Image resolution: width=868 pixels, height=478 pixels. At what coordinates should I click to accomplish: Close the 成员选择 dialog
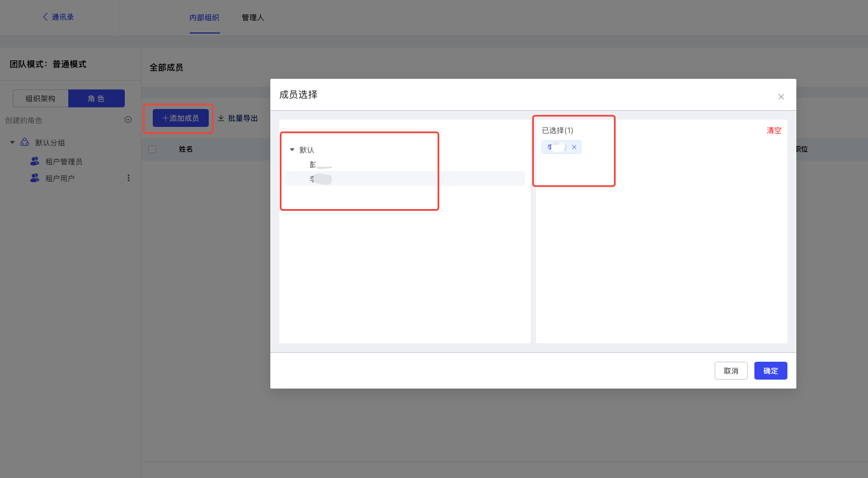click(x=781, y=97)
